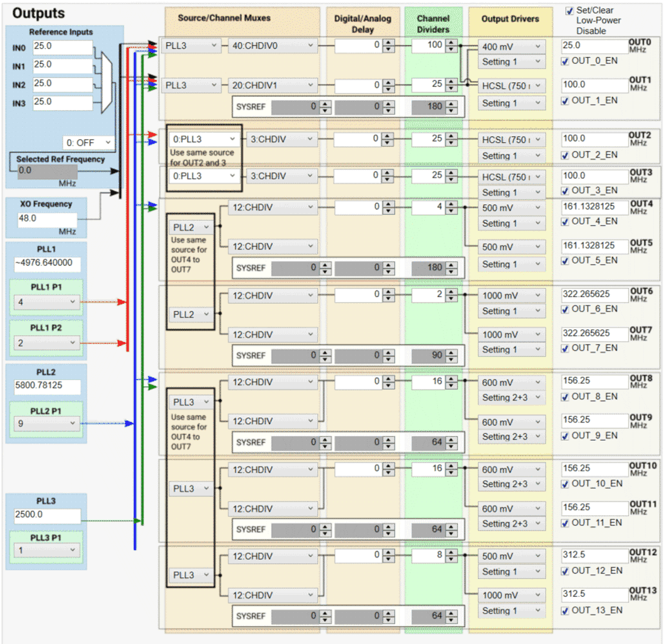This screenshot has width=666, height=644.
Task: Open the HCSL driver dropdown for OUT2
Action: tap(511, 139)
